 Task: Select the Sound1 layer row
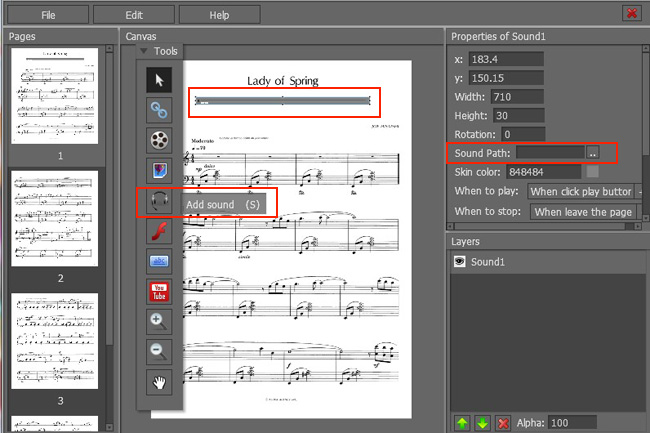(548, 262)
